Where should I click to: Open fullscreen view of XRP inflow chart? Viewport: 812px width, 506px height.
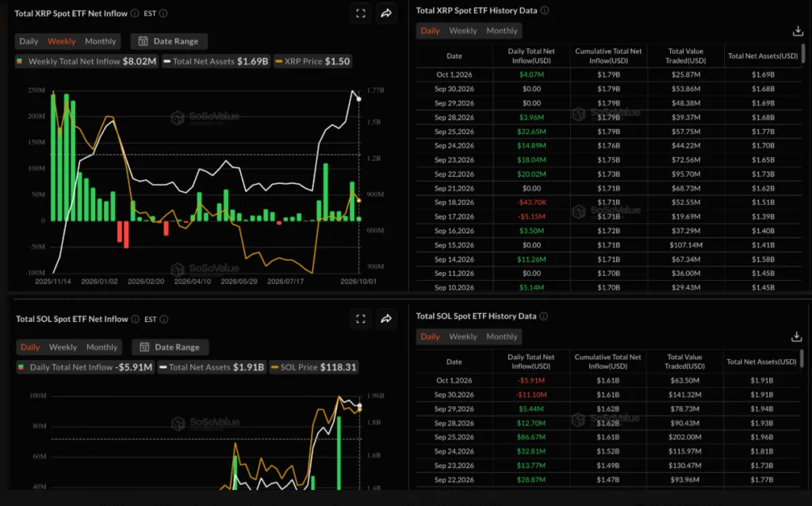point(361,13)
